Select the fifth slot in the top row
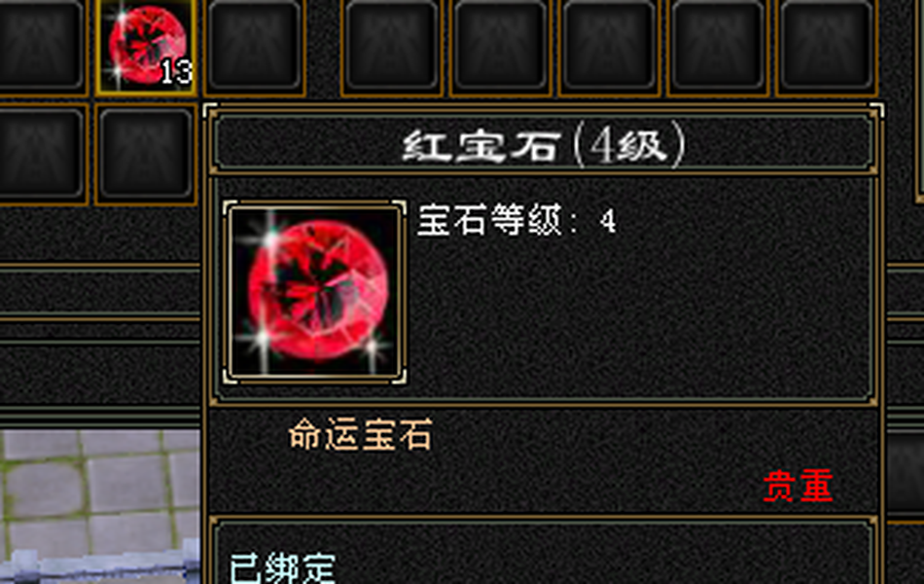Viewport: 924px width, 584px height. pyautogui.click(x=500, y=44)
